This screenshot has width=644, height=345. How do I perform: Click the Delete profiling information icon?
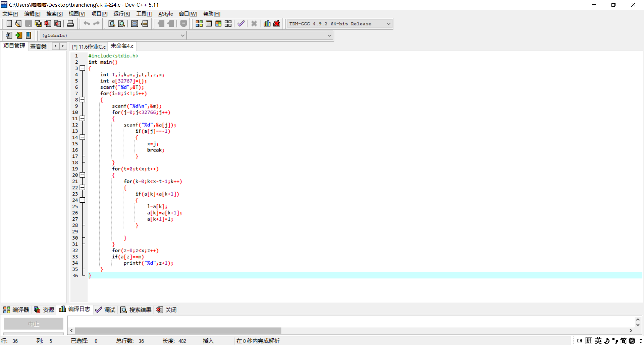pos(277,23)
